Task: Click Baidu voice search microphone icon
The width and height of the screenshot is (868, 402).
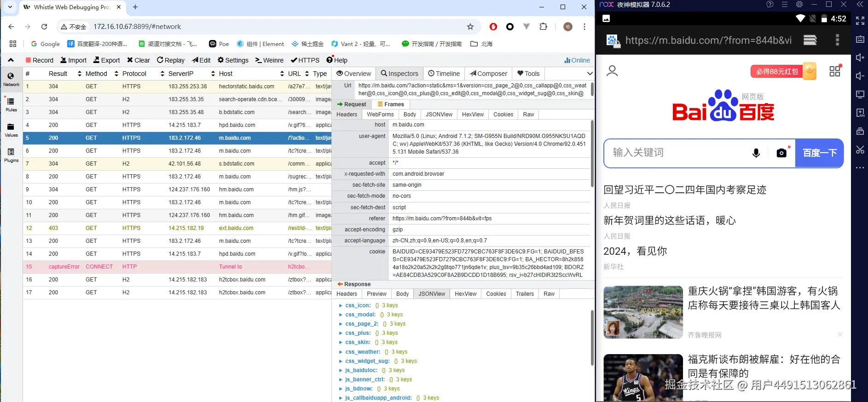Action: click(x=756, y=153)
